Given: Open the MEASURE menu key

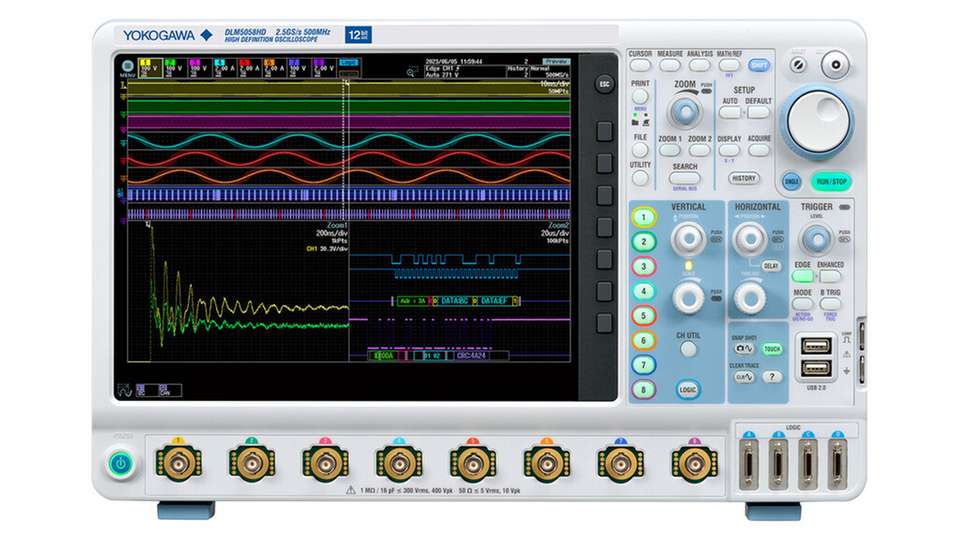Looking at the screenshot, I should [670, 65].
